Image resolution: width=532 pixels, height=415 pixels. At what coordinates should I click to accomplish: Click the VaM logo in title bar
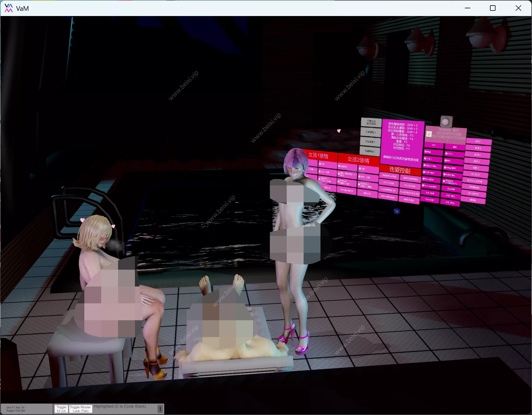tap(9, 8)
